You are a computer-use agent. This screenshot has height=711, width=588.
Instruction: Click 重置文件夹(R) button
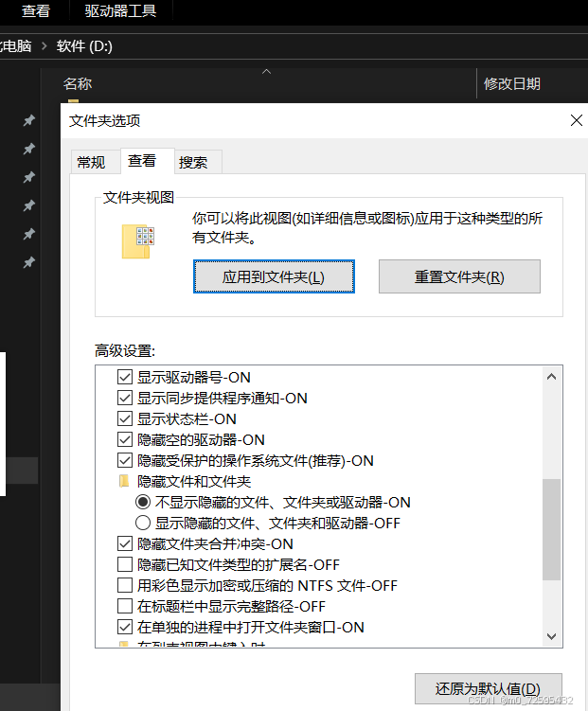[x=460, y=276]
